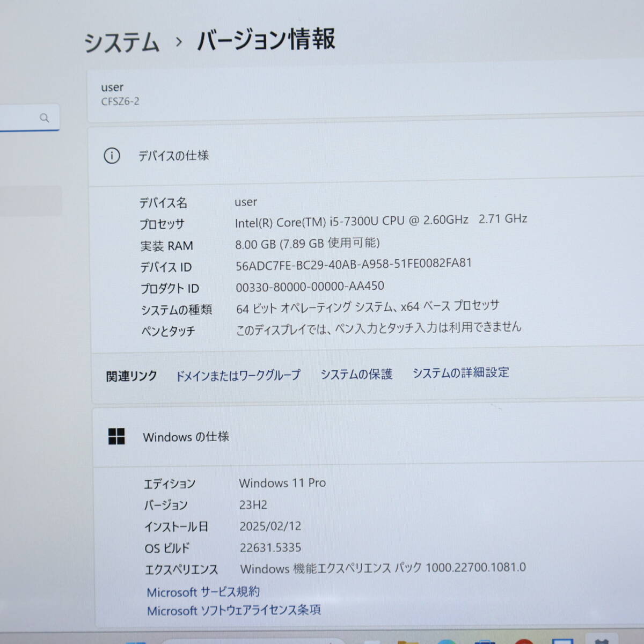Click the model name CFSZ6-2
This screenshot has height=644, width=644.
point(120,101)
